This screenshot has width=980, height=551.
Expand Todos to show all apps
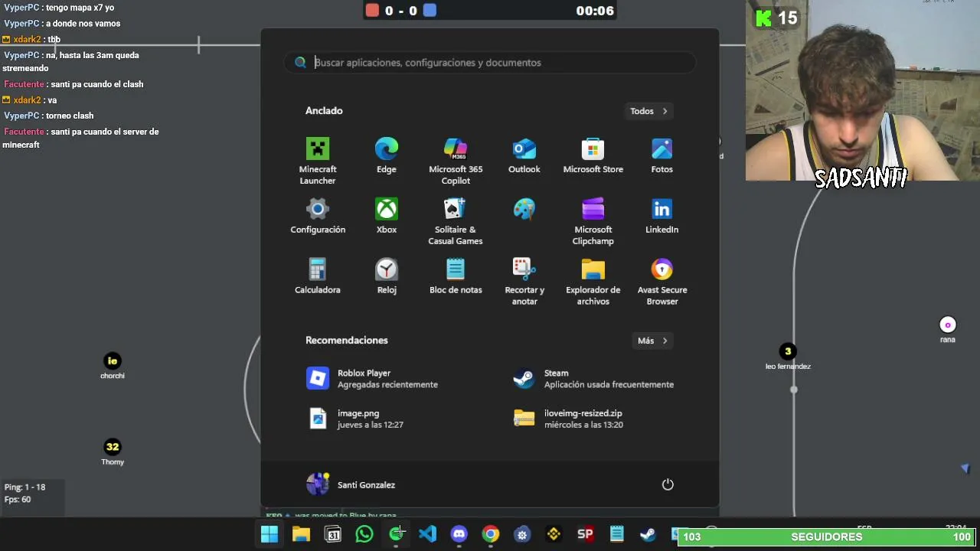click(649, 111)
